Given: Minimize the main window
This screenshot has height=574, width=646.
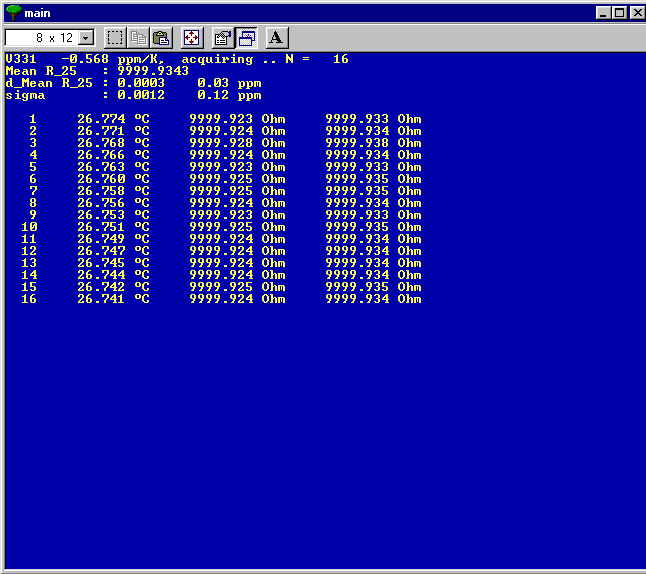Looking at the screenshot, I should [x=603, y=13].
